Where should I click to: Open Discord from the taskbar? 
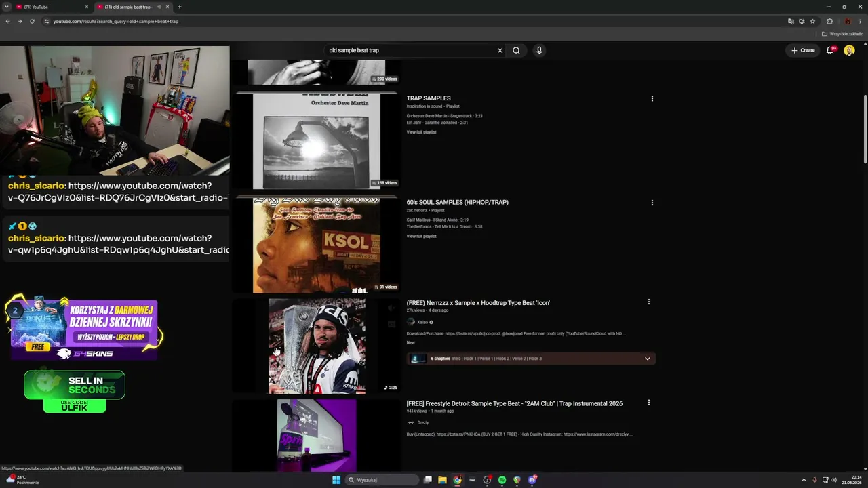pos(532,480)
